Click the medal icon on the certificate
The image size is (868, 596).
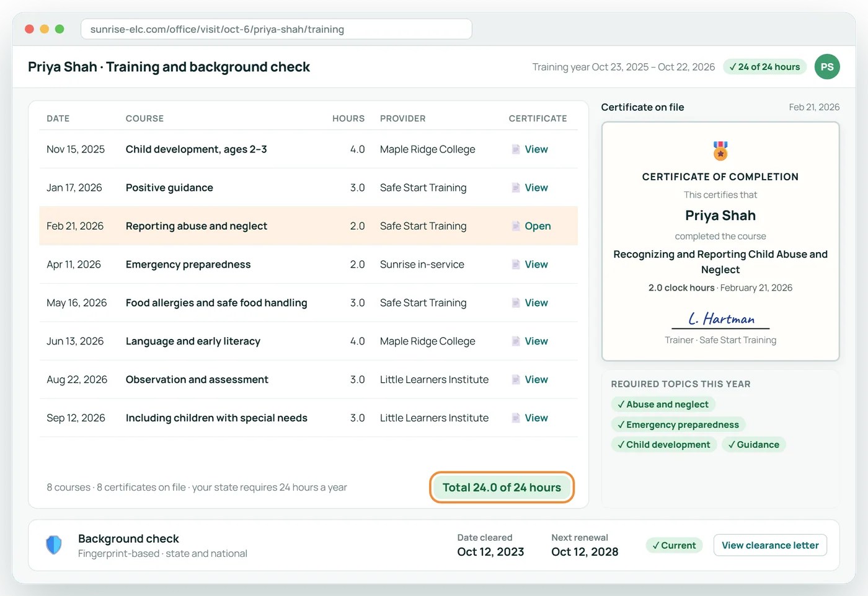(x=720, y=151)
